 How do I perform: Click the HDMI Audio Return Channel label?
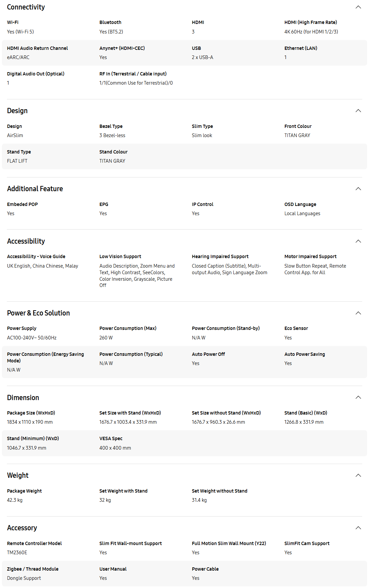37,48
